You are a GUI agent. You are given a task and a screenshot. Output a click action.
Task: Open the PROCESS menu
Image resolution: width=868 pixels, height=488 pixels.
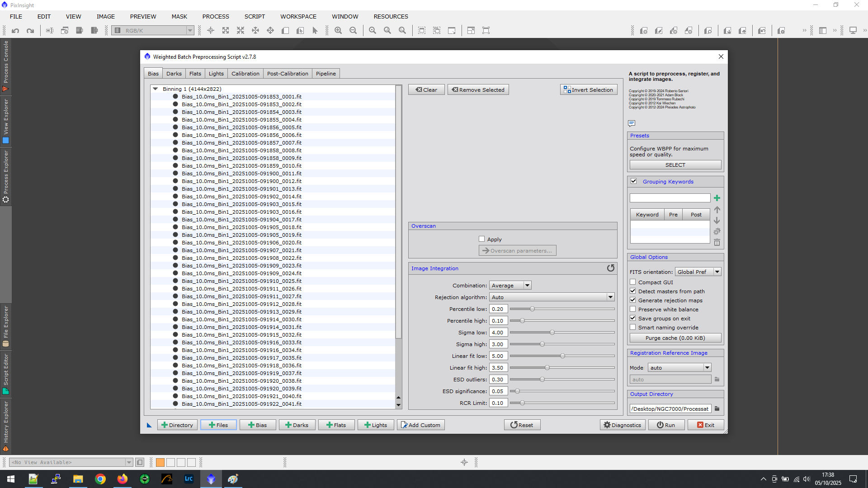click(215, 16)
